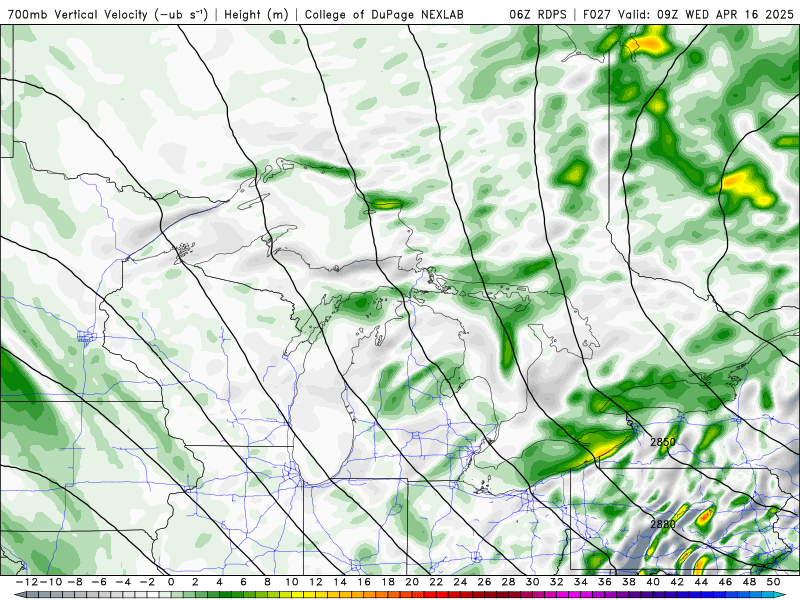This screenshot has height=600, width=800.
Task: Click the '32' value on color scale
Action: [557, 582]
